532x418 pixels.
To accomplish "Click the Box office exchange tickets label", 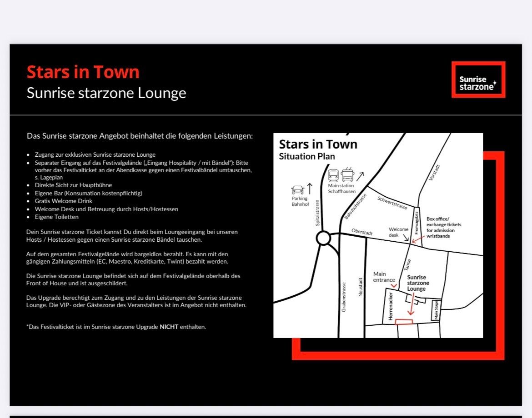I will [x=443, y=228].
